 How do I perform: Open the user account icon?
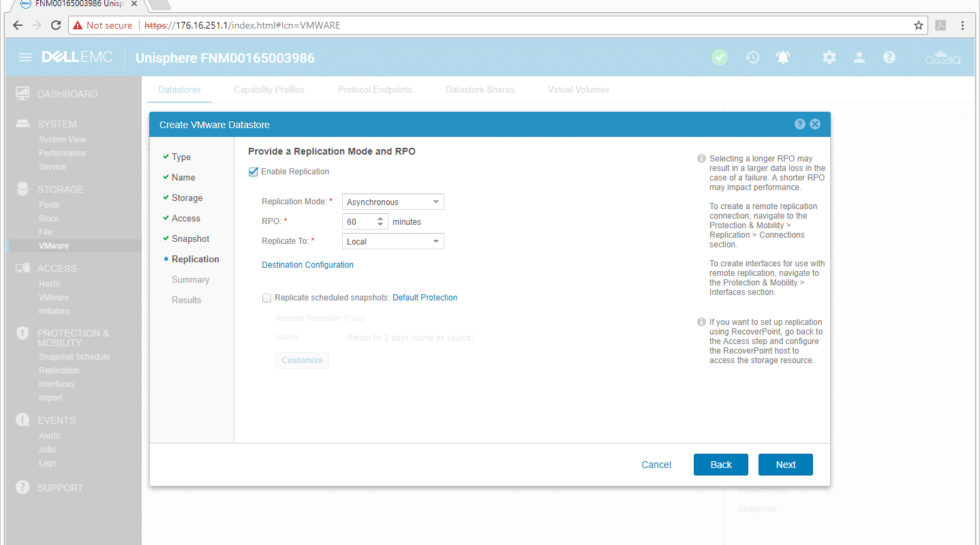(859, 58)
